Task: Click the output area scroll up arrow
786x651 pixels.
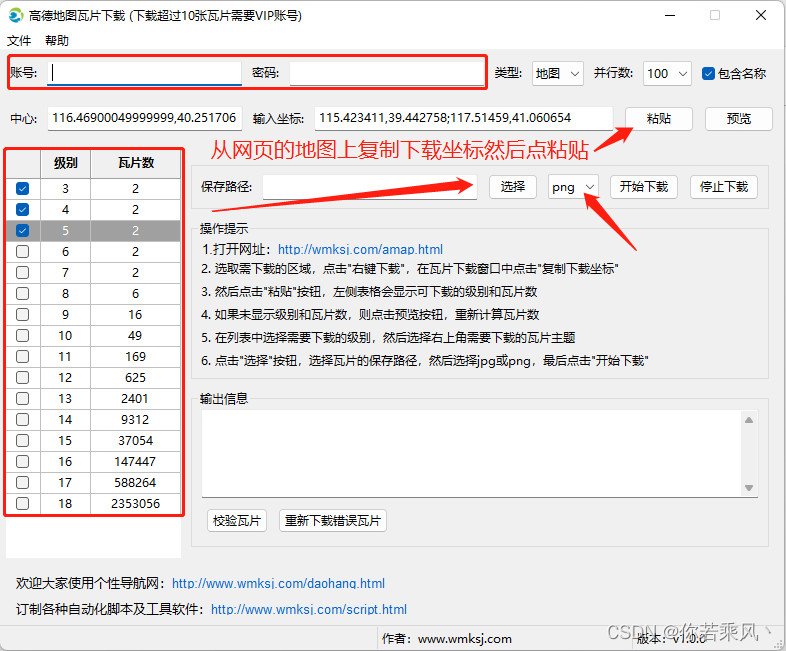Action: click(749, 420)
